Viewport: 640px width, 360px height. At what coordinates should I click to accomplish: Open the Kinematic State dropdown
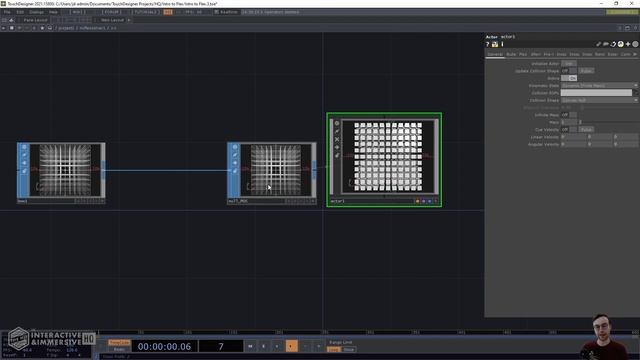coord(599,86)
